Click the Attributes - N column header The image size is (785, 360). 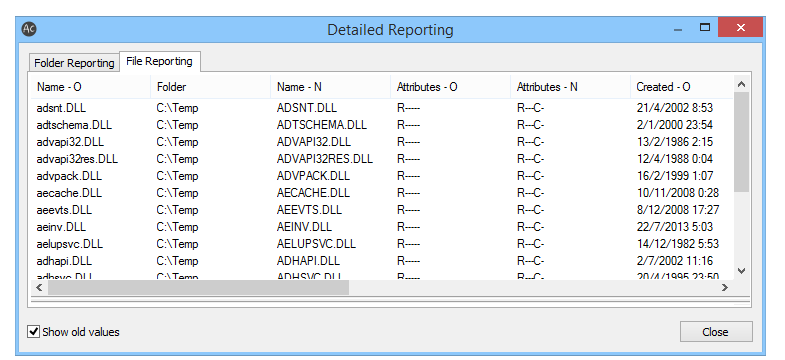[571, 87]
